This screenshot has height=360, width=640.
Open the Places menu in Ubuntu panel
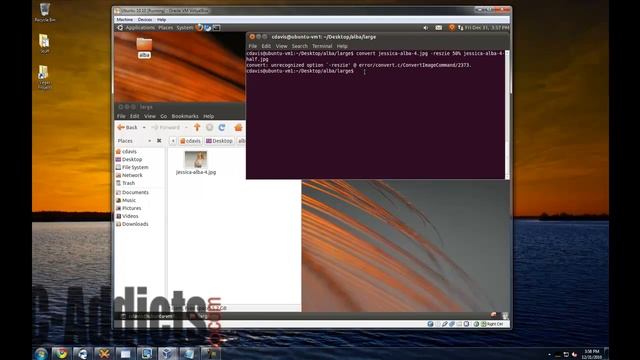pyautogui.click(x=165, y=28)
